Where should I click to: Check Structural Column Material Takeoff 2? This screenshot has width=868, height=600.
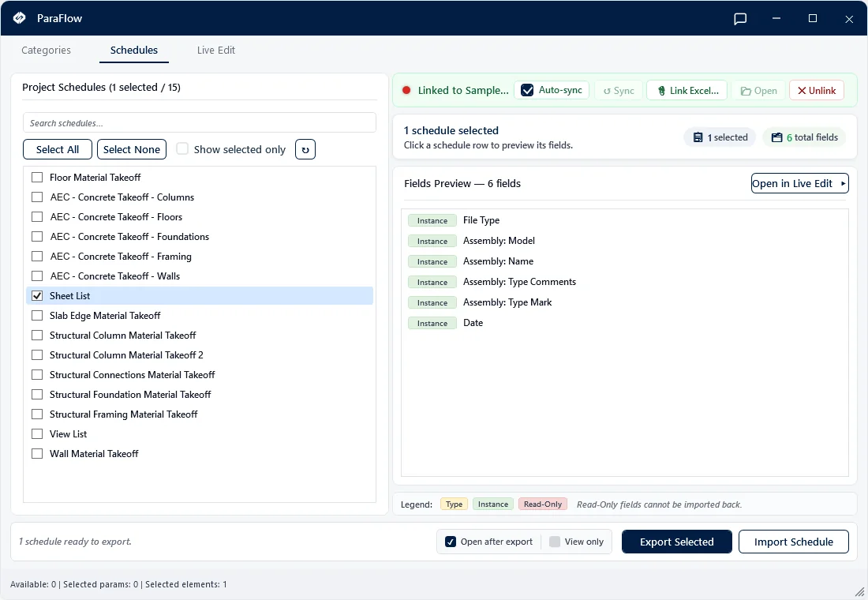click(x=37, y=355)
